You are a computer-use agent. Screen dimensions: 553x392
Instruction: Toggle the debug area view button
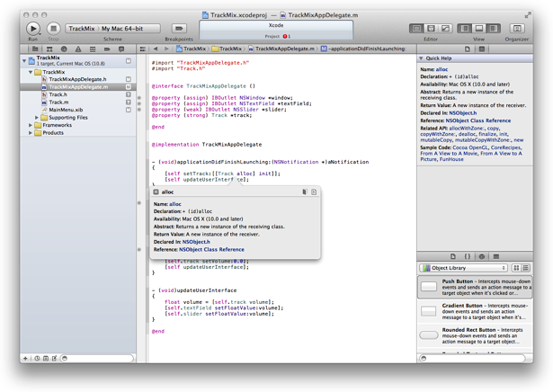point(479,28)
